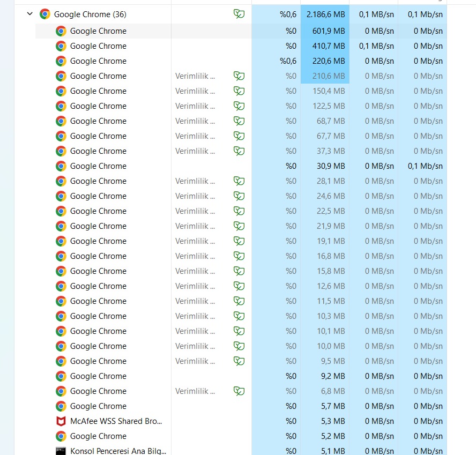
Task: Click the efficiency leaf icon in the 21,9 MB row
Action: coord(239,226)
